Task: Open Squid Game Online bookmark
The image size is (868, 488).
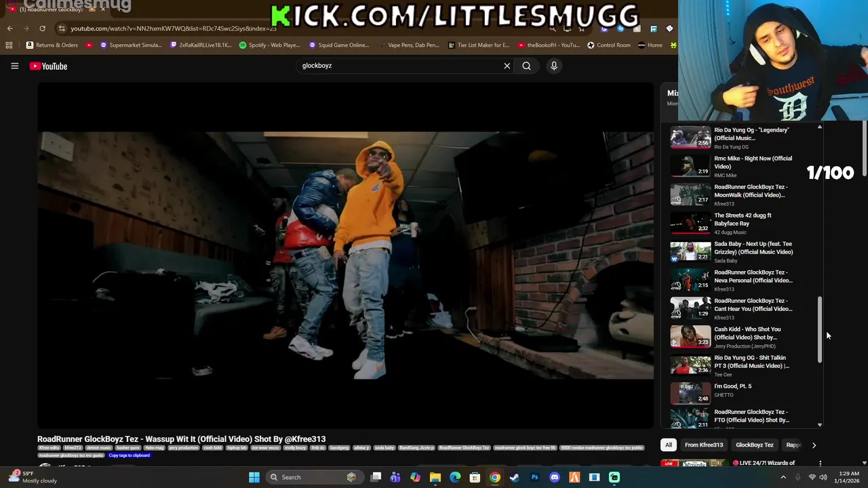Action: [339, 45]
